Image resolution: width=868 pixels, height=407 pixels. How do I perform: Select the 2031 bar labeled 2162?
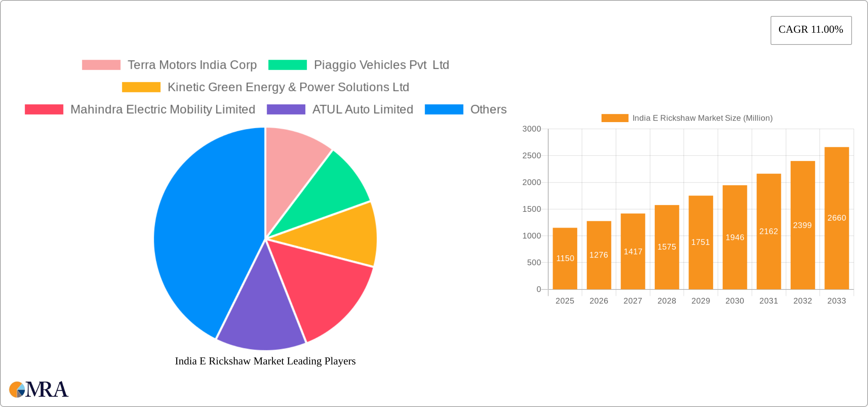[769, 232]
